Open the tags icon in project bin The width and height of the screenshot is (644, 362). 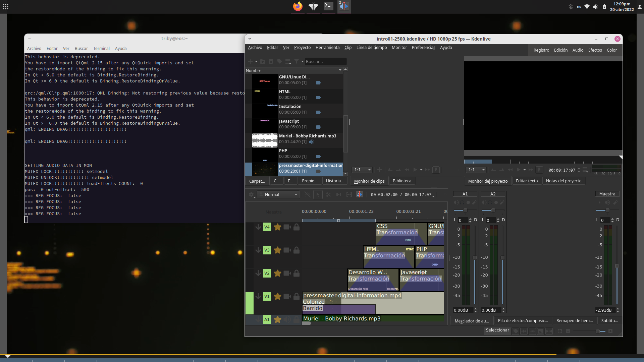[279, 61]
